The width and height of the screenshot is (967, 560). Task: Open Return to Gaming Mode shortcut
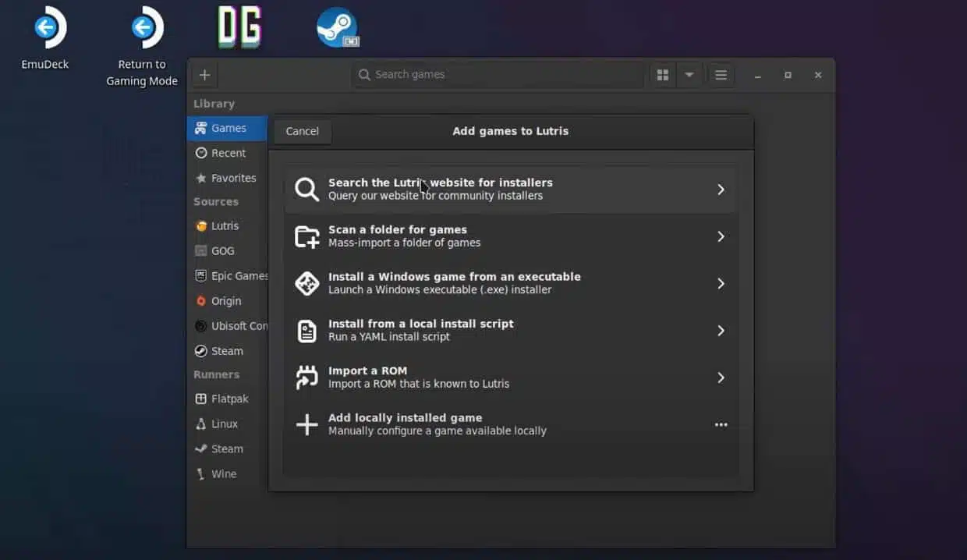[142, 47]
